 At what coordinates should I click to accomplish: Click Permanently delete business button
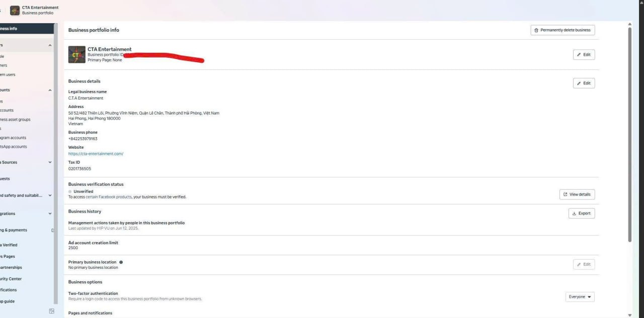pyautogui.click(x=562, y=30)
